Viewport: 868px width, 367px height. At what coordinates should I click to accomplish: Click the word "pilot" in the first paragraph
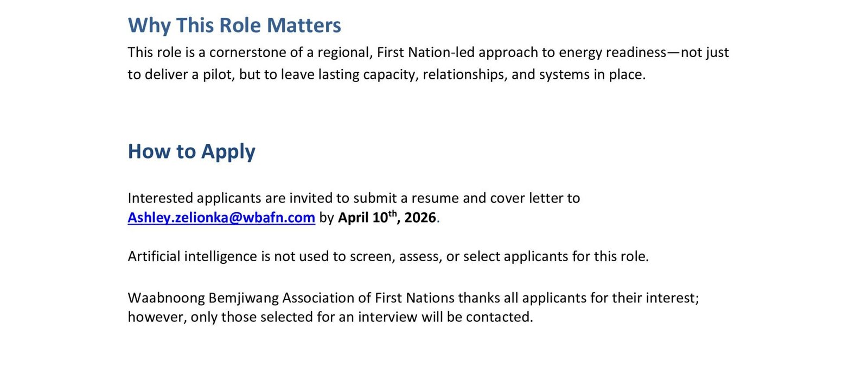point(217,74)
